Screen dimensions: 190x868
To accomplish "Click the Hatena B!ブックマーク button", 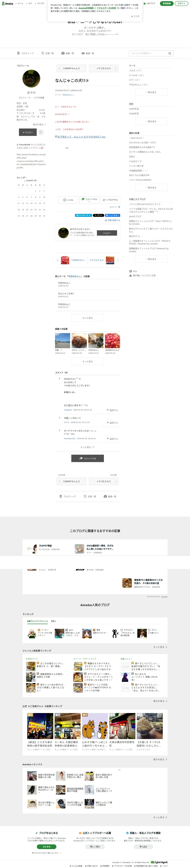I will pos(83,215).
